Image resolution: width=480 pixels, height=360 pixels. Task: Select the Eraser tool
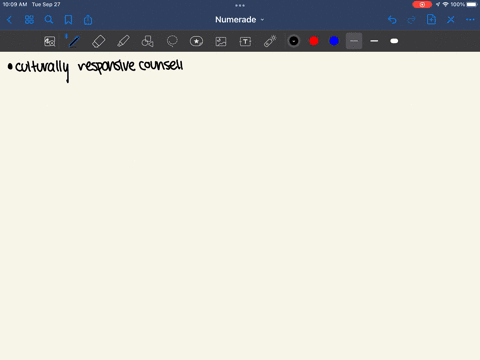[99, 41]
